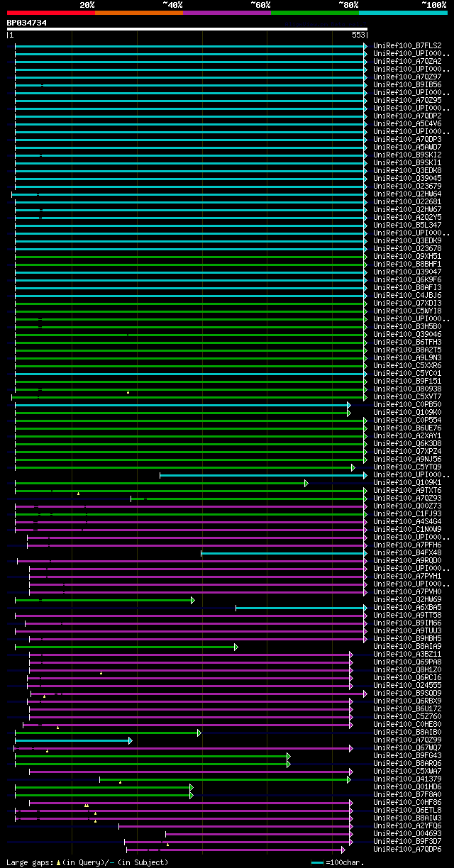Screen dimensions: 454x868
Task: Click the UniRef100_B9SDD9 label
Action: click(x=408, y=694)
